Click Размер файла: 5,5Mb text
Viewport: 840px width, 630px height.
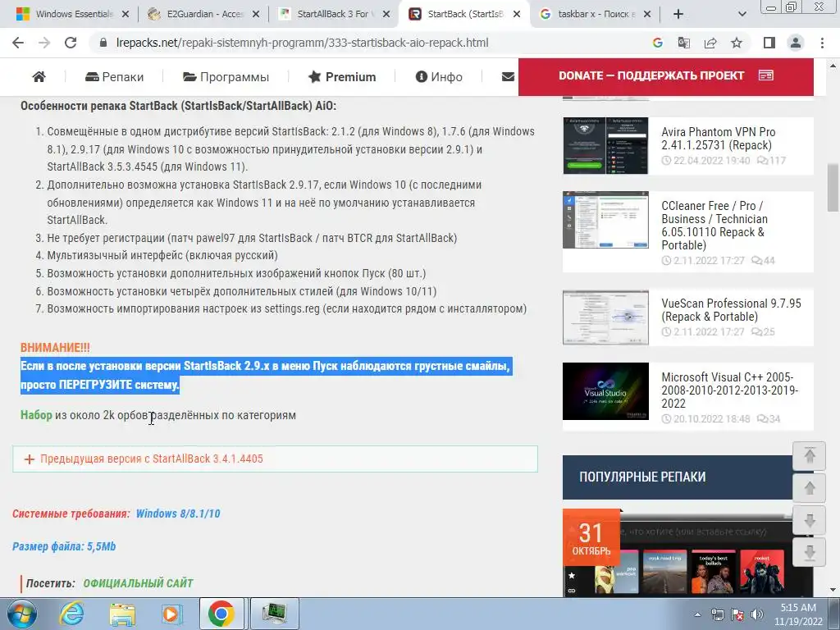click(64, 547)
